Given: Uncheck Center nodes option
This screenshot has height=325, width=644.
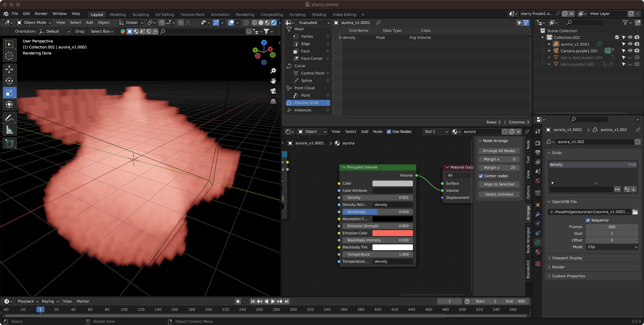Looking at the screenshot, I should pyautogui.click(x=481, y=176).
